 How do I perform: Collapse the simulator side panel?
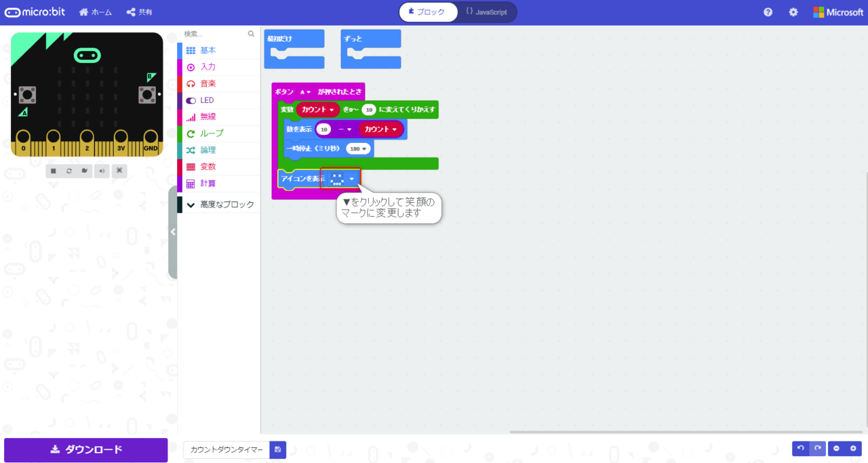(173, 232)
